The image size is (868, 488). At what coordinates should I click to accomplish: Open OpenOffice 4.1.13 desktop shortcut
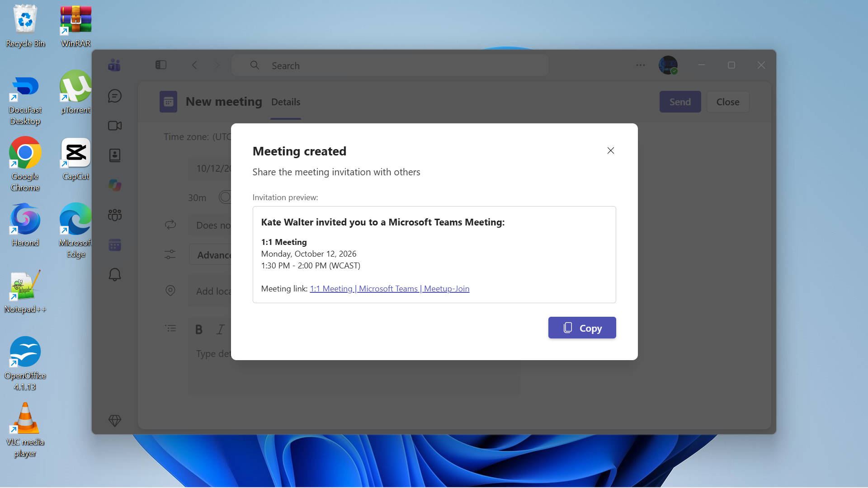(25, 363)
